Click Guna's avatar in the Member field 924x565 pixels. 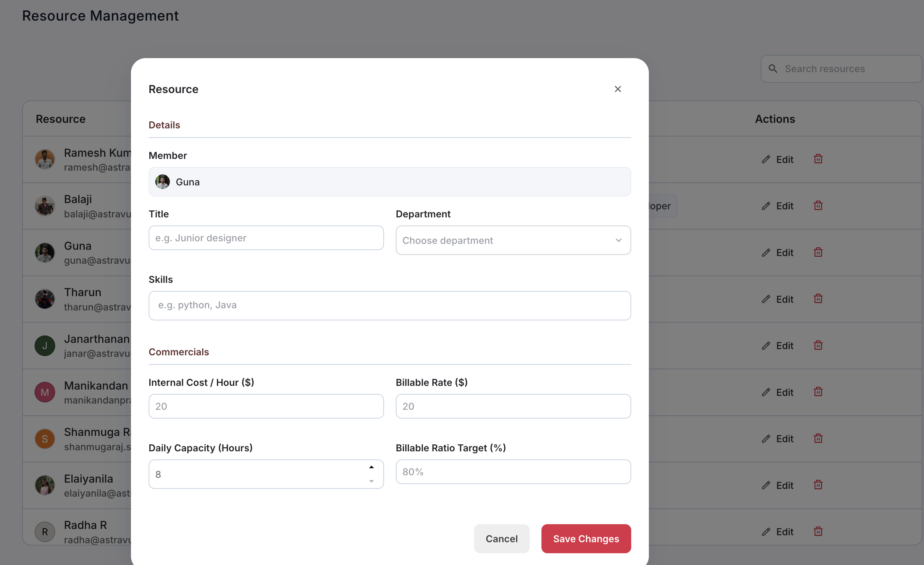tap(163, 181)
